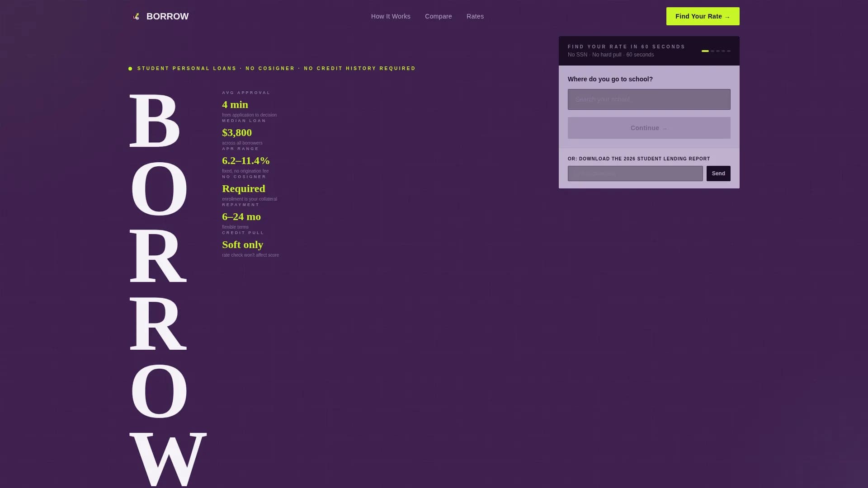This screenshot has height=488, width=868.
Task: Click the 6.2–11.4% APR range figure
Action: tap(245, 160)
